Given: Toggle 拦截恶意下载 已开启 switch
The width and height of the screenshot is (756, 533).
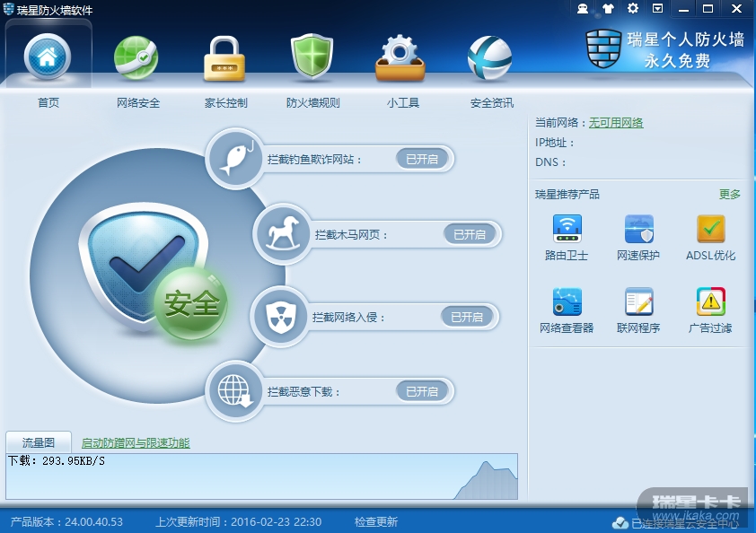Looking at the screenshot, I should [422, 391].
